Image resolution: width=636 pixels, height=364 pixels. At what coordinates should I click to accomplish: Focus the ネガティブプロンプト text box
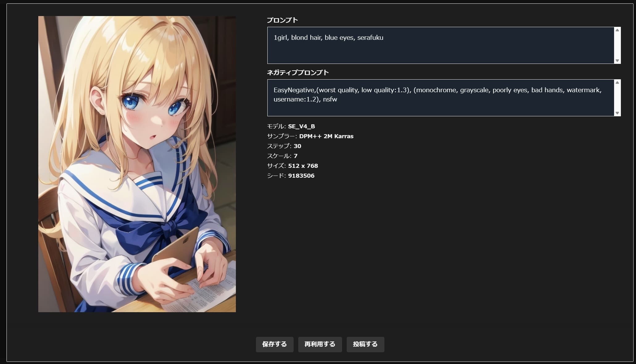point(441,98)
